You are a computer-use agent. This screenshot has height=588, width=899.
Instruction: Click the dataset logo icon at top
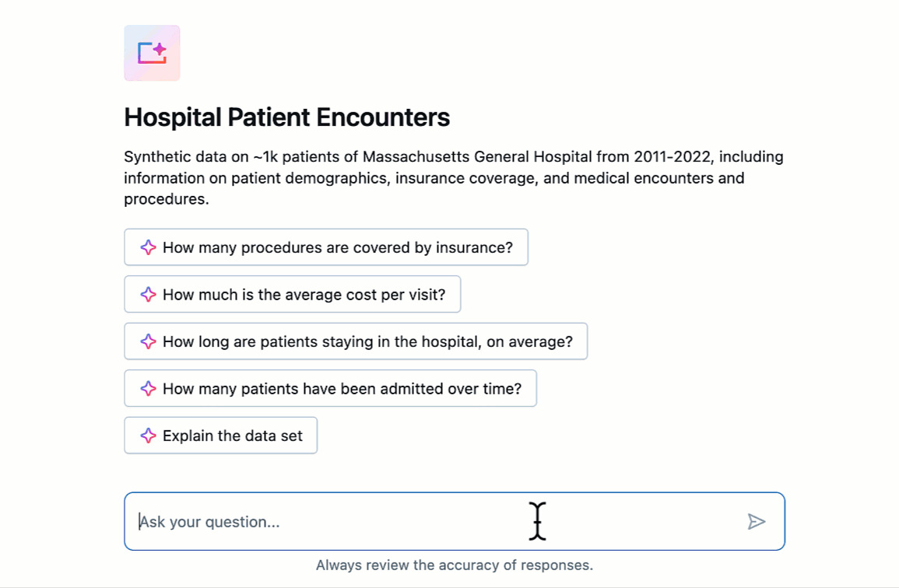(152, 53)
